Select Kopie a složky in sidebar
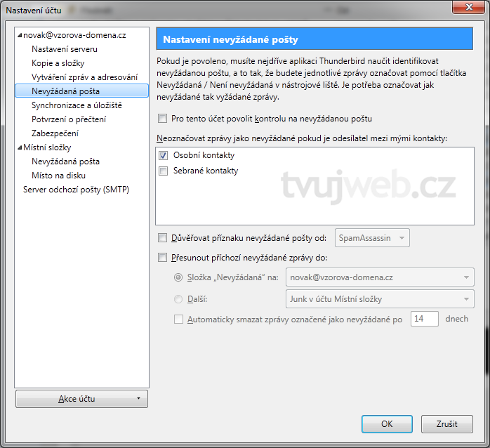490x448 pixels. pos(58,63)
